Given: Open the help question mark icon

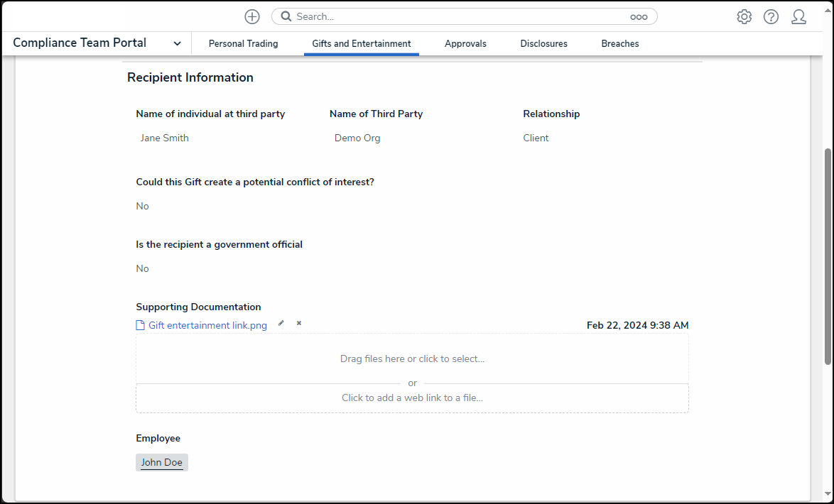Looking at the screenshot, I should click(x=771, y=16).
